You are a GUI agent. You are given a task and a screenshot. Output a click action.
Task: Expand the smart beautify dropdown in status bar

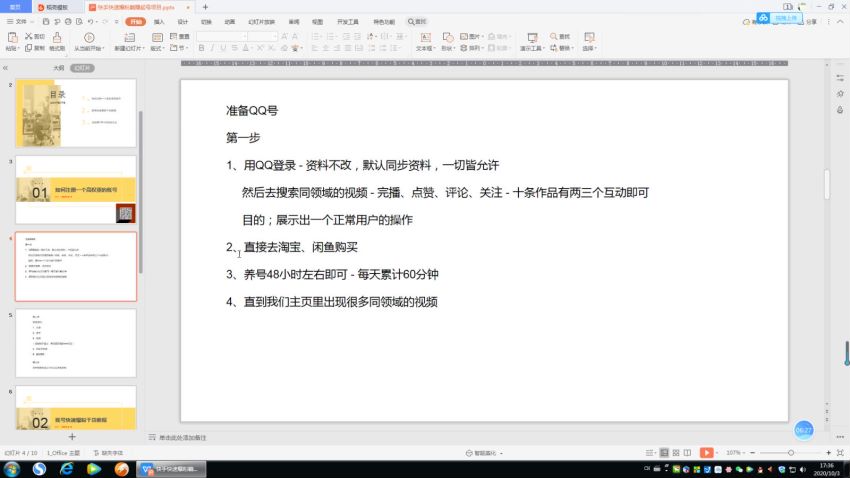501,453
